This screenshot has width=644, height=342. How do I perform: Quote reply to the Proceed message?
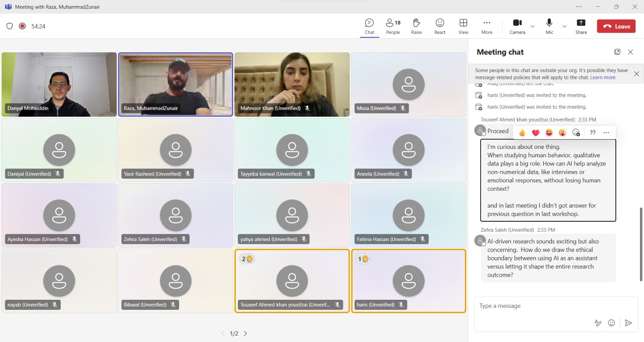click(592, 132)
